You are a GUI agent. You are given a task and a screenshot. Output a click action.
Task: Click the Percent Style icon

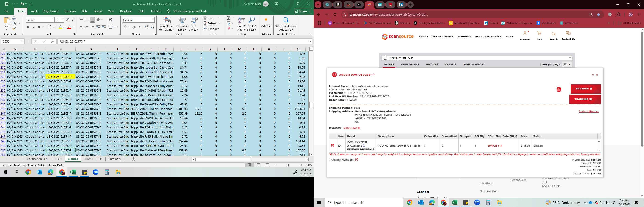tap(134, 27)
